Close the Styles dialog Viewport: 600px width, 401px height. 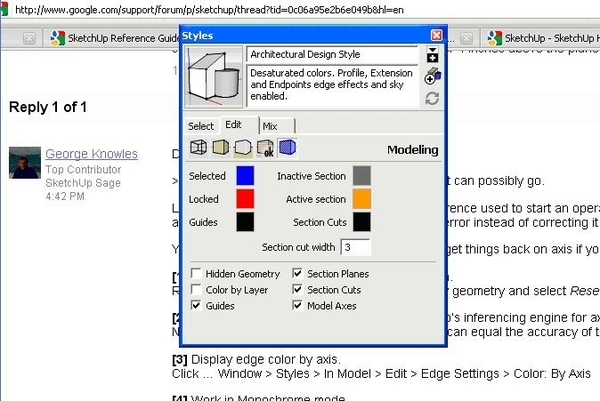pos(436,35)
